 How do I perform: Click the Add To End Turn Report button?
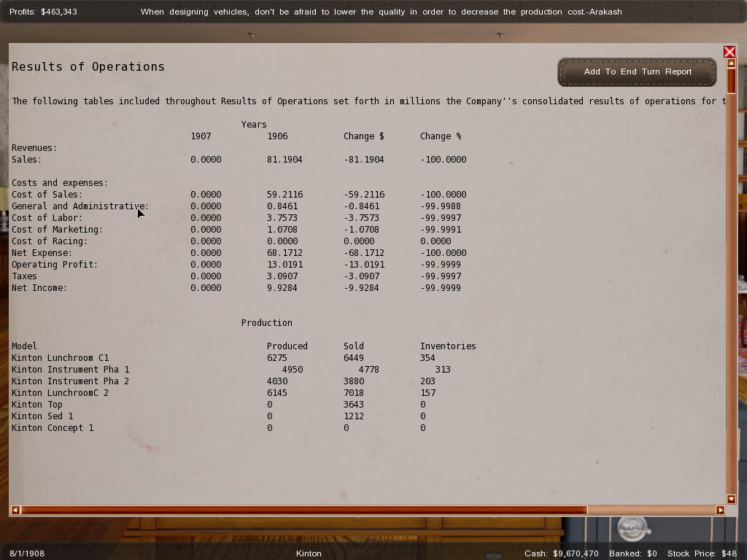click(x=637, y=71)
